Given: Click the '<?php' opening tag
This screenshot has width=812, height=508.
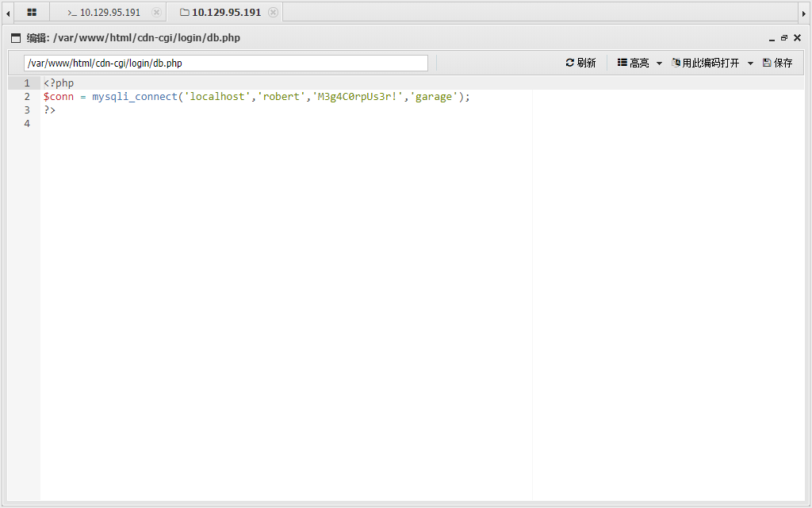Looking at the screenshot, I should coord(59,83).
